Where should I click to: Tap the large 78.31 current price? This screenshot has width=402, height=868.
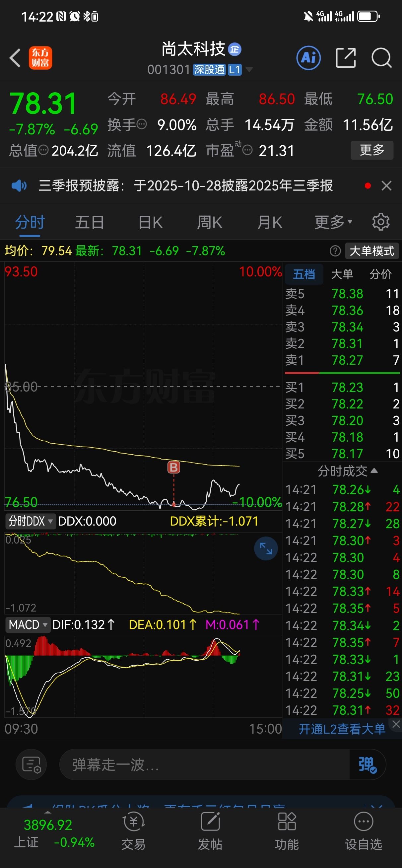tap(43, 103)
